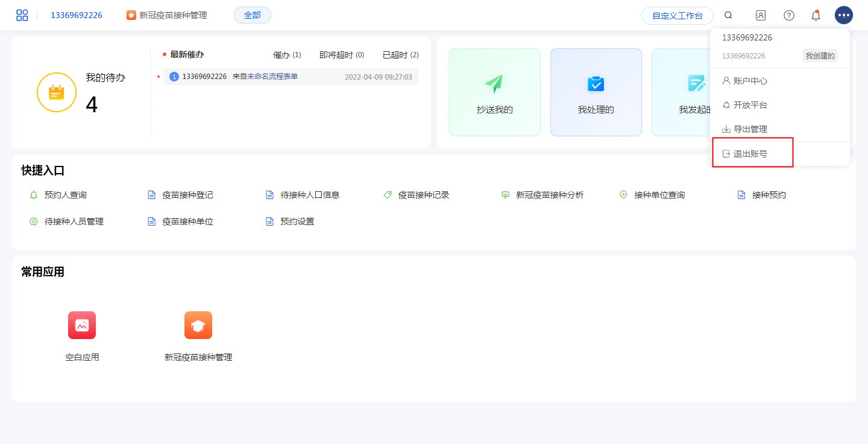Screen dimensions: 868x444
Task: Select the 全部 filter pill
Action: (252, 15)
